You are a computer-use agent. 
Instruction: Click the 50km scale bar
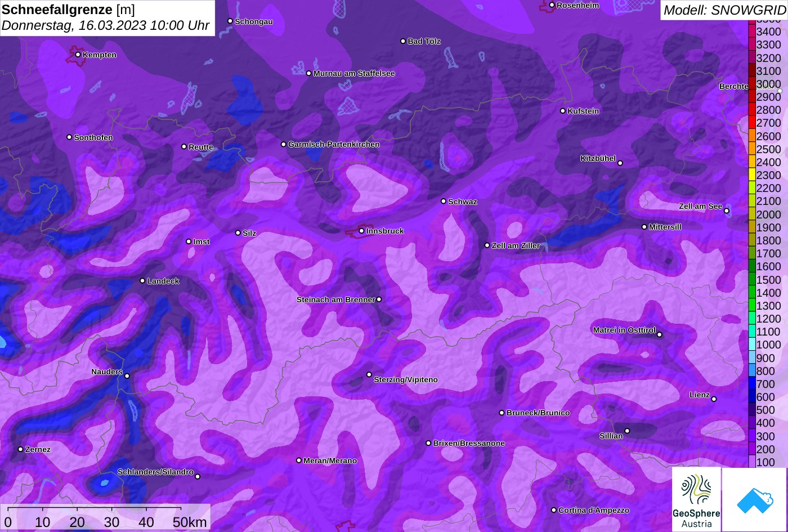(95, 508)
